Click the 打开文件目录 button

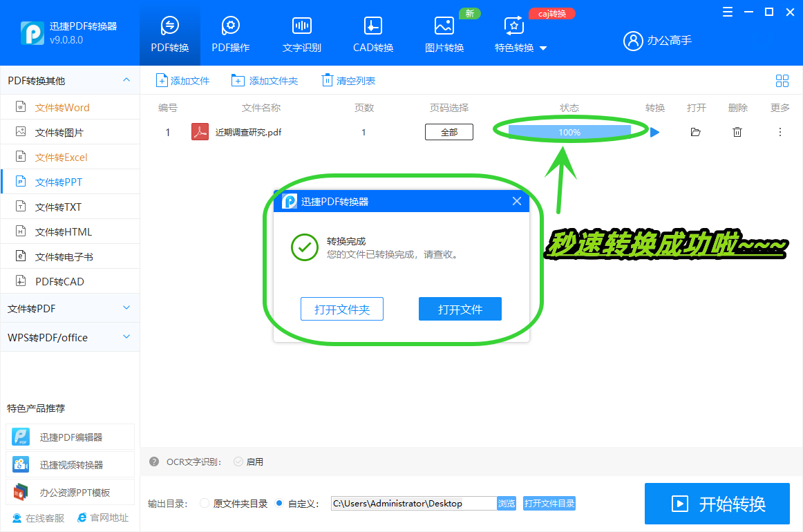[x=549, y=503]
